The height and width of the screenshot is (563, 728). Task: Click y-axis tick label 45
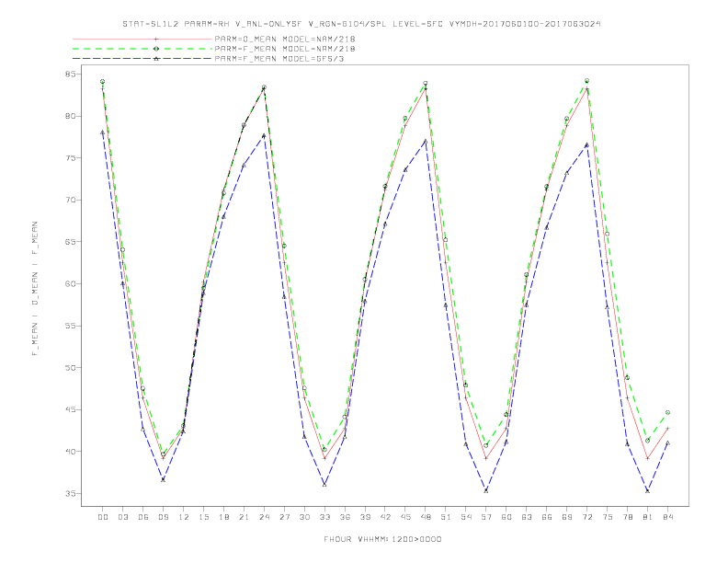70,409
